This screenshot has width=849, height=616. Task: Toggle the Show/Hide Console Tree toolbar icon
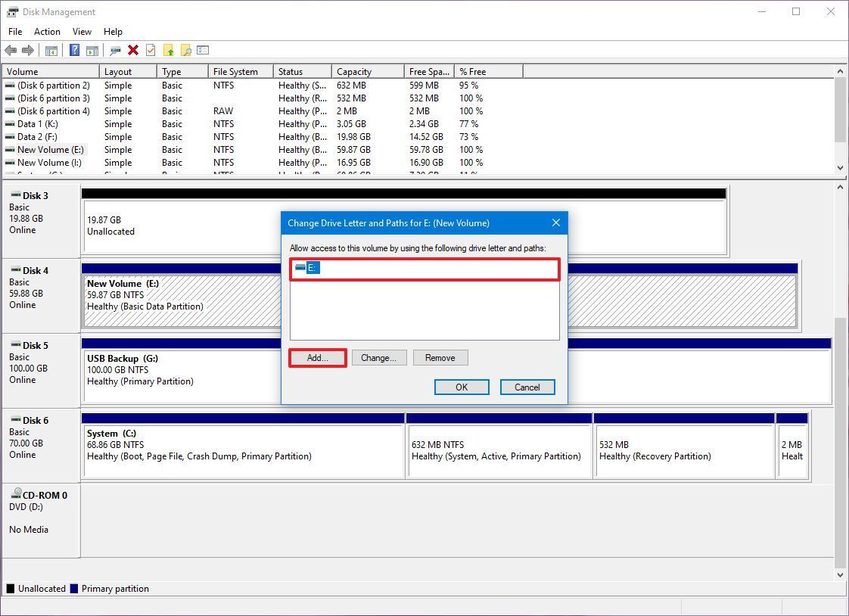click(x=50, y=50)
